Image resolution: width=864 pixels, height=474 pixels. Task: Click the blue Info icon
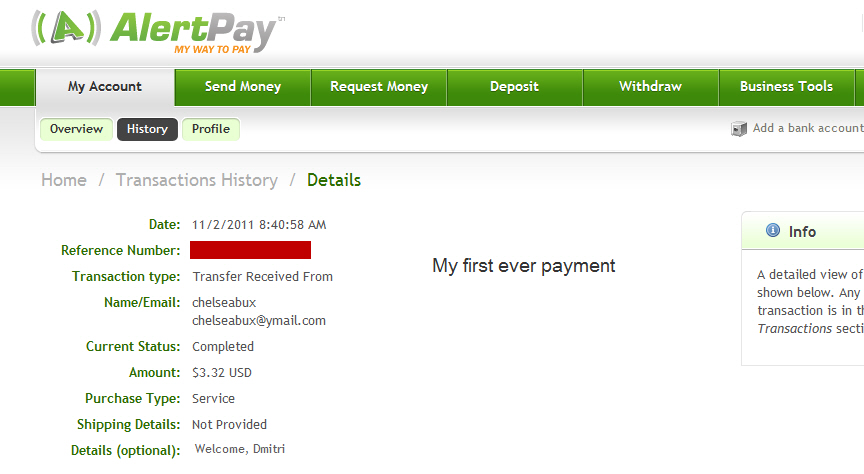(773, 230)
